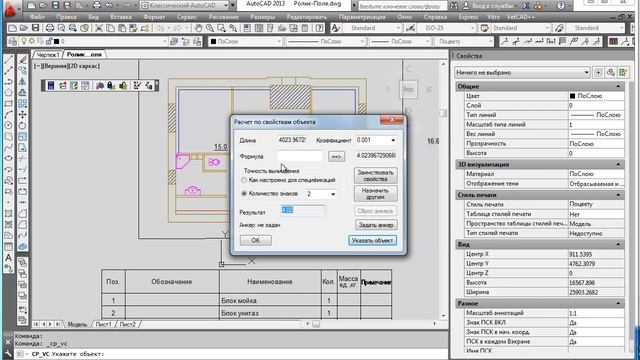Click the Undo arrow in quick access toolbar
This screenshot has height=360, width=640.
109,5
